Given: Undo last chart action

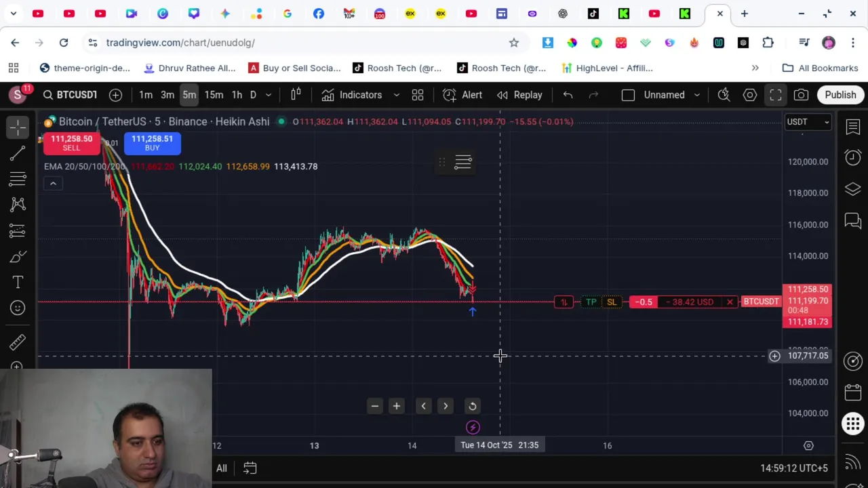Looking at the screenshot, I should tap(568, 95).
